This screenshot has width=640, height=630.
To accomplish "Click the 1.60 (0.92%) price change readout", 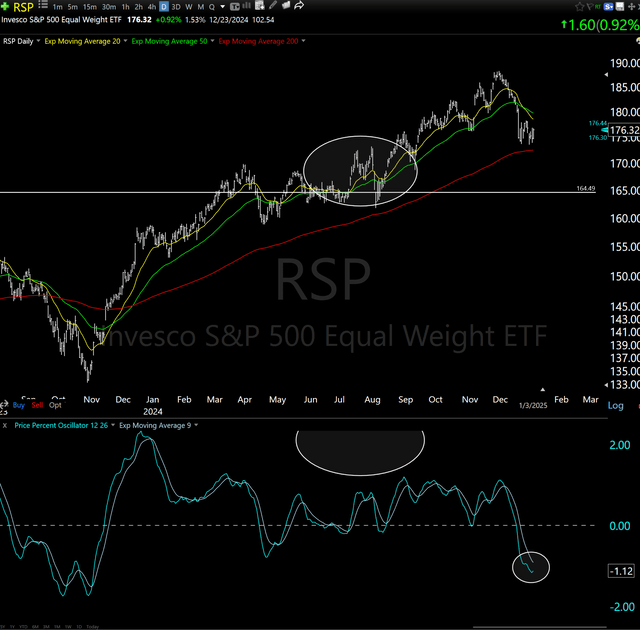I will click(600, 25).
